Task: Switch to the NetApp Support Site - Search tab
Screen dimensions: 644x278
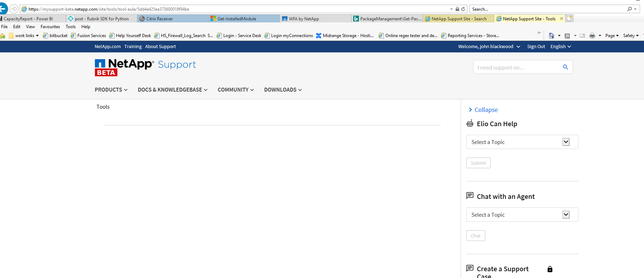Action: (458, 19)
